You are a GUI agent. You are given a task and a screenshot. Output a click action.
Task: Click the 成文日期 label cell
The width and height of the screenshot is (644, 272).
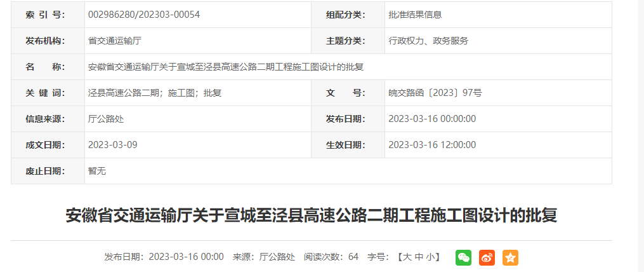coord(48,145)
